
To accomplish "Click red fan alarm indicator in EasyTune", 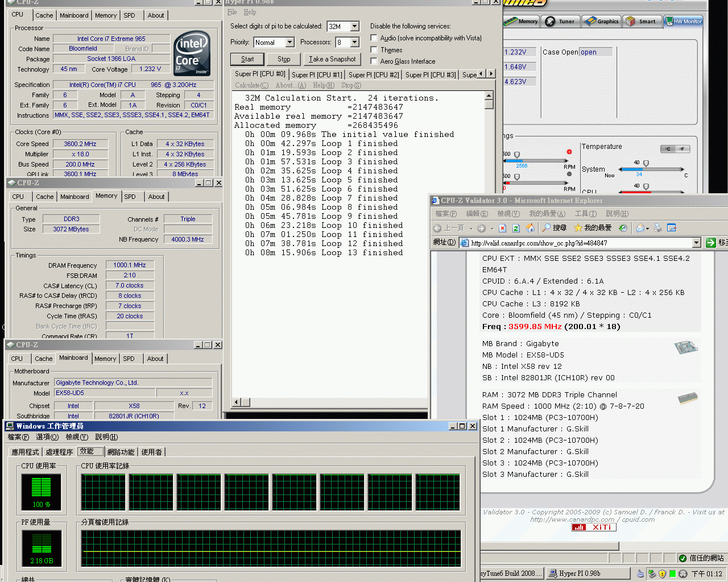I will pos(569,152).
